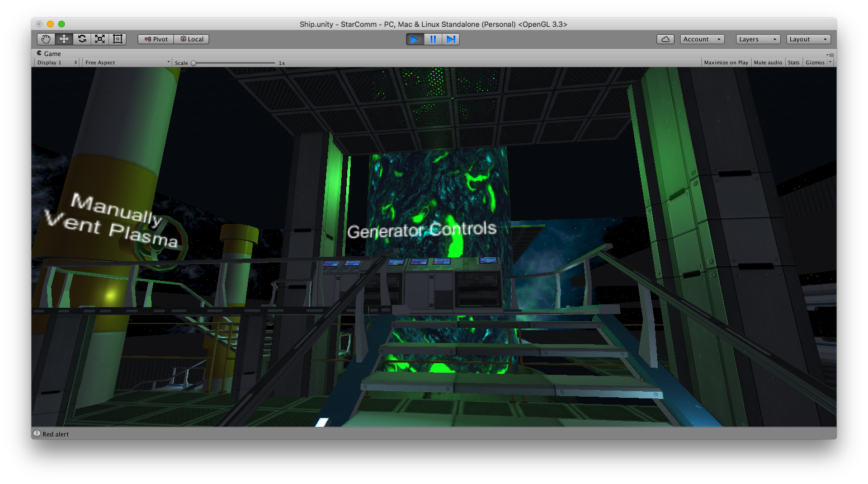Screen dimensions: 868x484
Task: Toggle Local handle rotation
Action: (191, 39)
